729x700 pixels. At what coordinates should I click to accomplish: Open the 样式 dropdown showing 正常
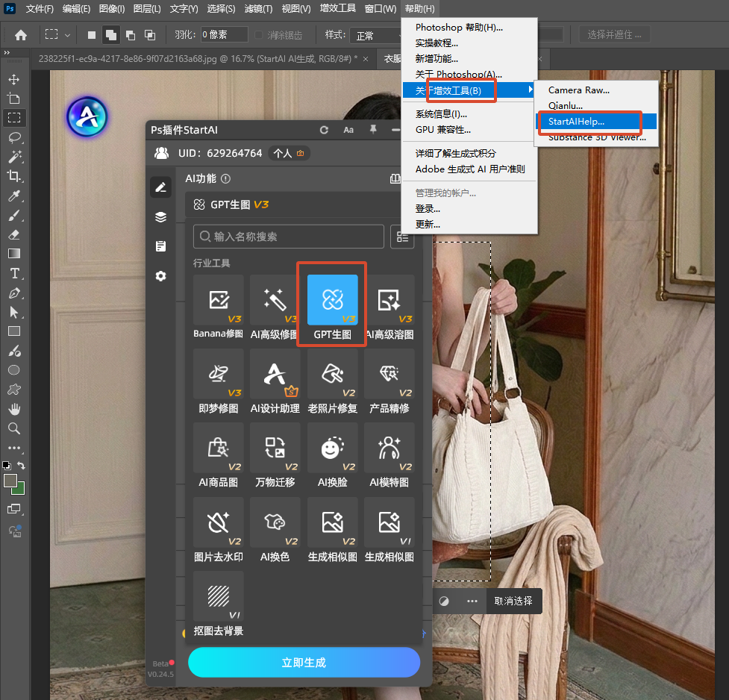click(x=377, y=35)
